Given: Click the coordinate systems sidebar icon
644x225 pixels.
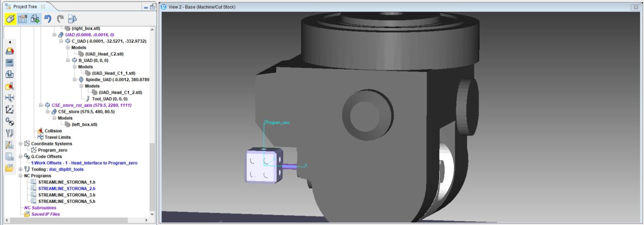Looking at the screenshot, I should pos(10,110).
